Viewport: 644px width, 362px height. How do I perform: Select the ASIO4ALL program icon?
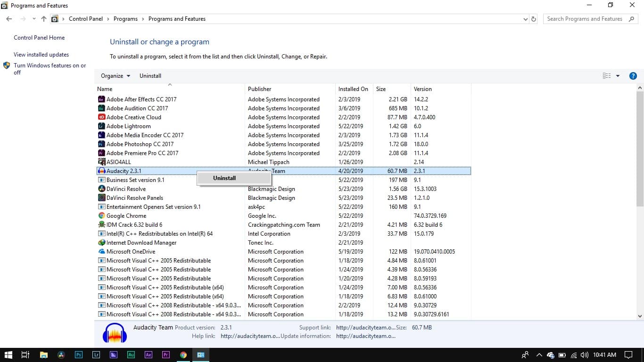tap(101, 162)
